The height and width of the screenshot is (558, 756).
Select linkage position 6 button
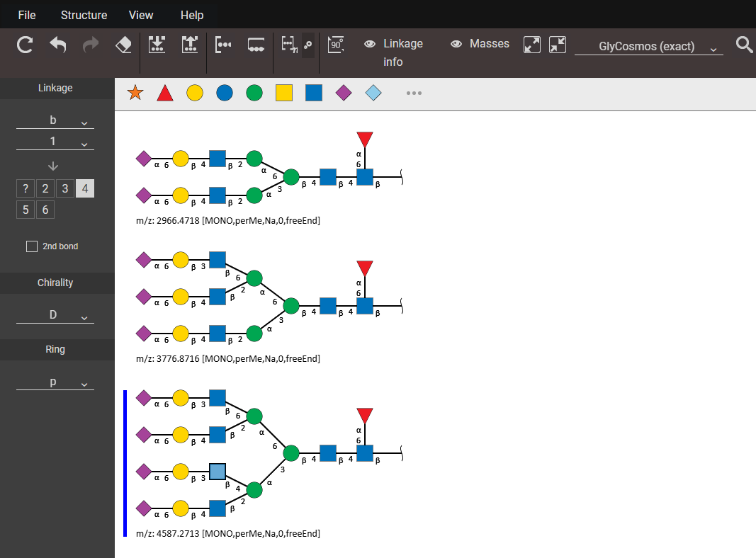pyautogui.click(x=45, y=210)
